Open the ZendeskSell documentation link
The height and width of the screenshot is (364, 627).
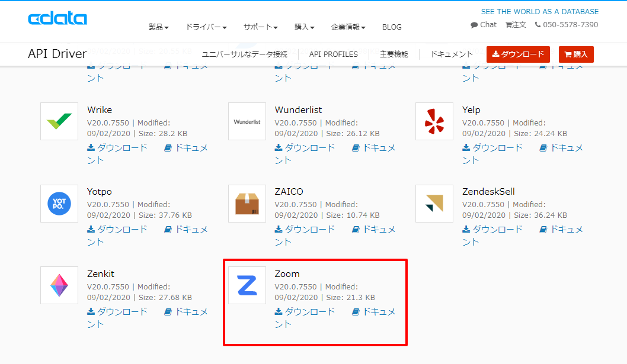tap(561, 229)
